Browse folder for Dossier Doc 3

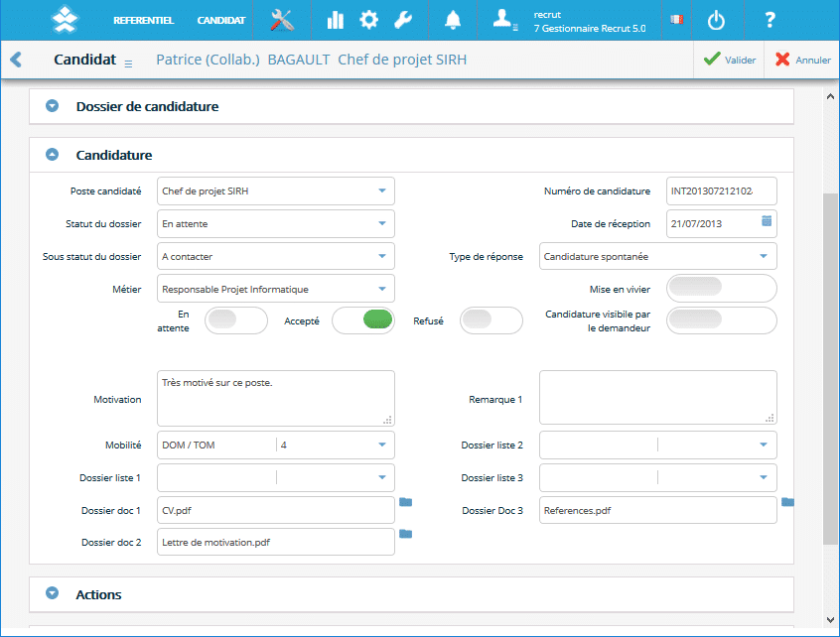[787, 502]
